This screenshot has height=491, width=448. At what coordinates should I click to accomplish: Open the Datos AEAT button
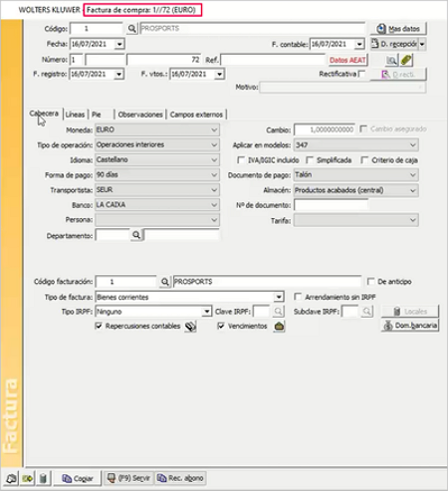(x=347, y=60)
